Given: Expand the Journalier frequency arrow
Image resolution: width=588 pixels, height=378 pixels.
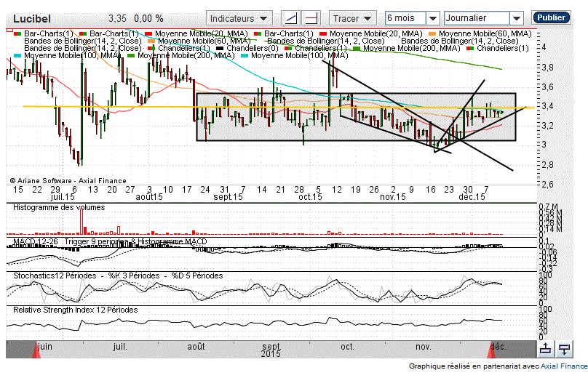Looking at the screenshot, I should pos(517,18).
